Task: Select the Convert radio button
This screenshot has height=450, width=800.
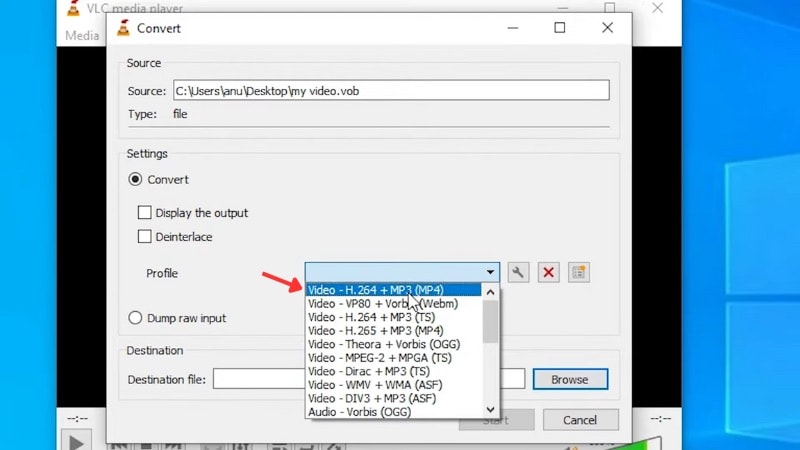Action: click(x=135, y=180)
